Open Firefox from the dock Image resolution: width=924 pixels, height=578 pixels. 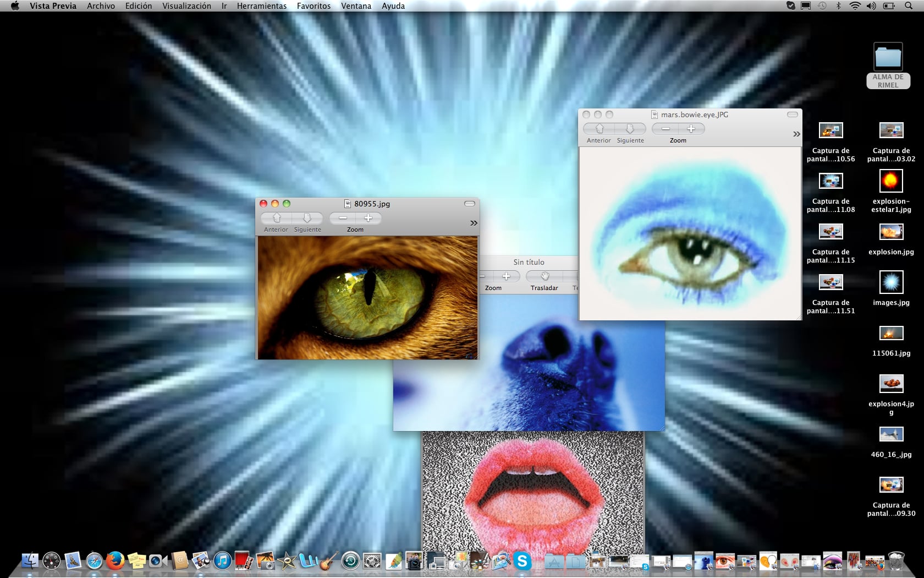115,561
